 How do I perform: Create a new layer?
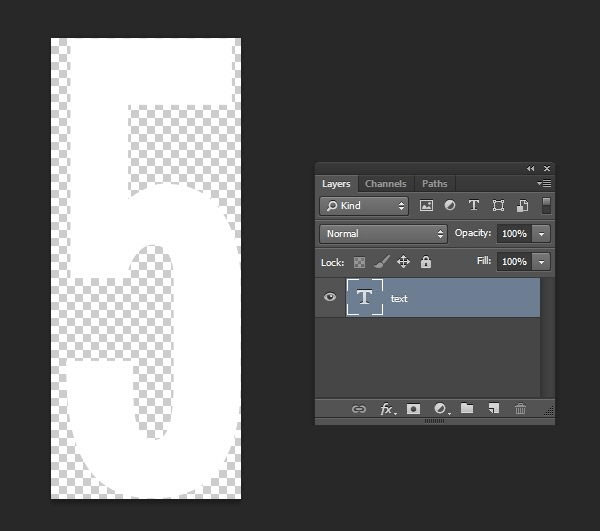[x=493, y=409]
